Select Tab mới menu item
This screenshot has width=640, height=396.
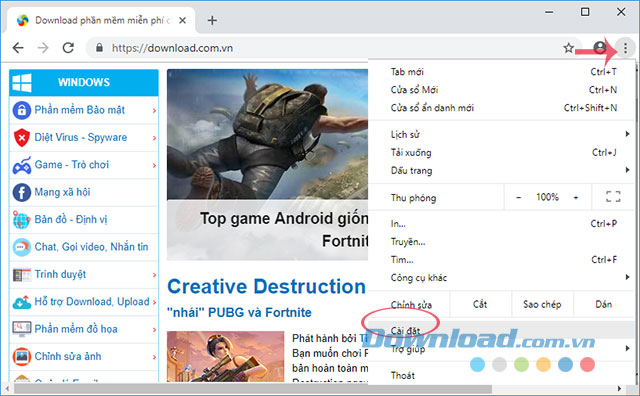click(x=501, y=72)
